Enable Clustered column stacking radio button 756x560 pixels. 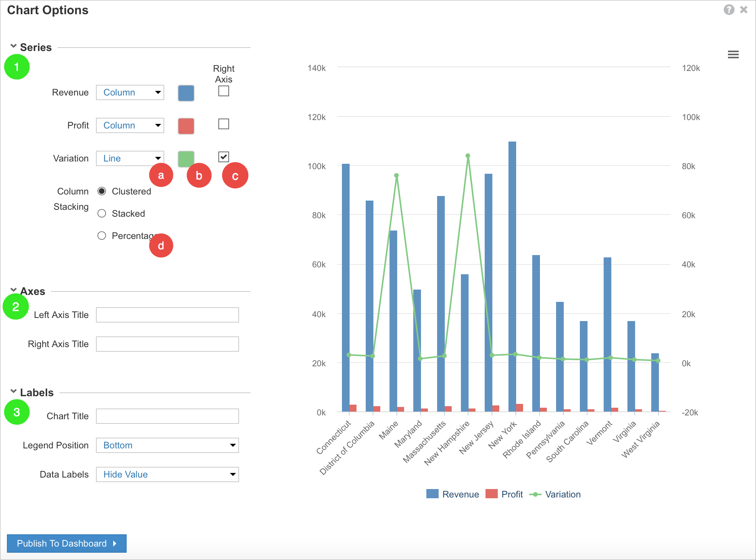coord(102,191)
